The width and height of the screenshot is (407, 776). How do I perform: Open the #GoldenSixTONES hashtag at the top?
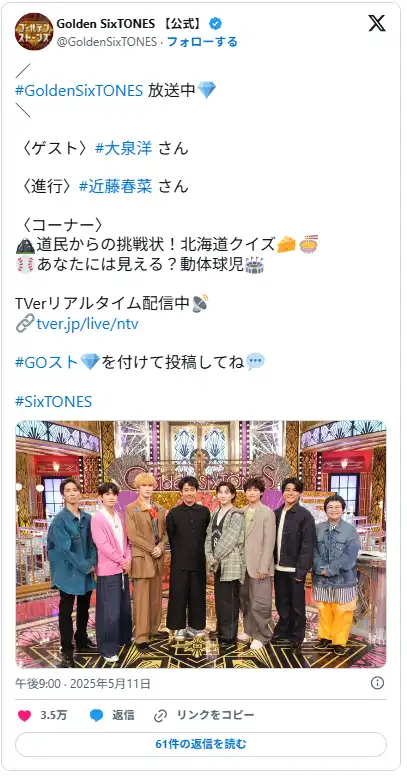coord(79,90)
